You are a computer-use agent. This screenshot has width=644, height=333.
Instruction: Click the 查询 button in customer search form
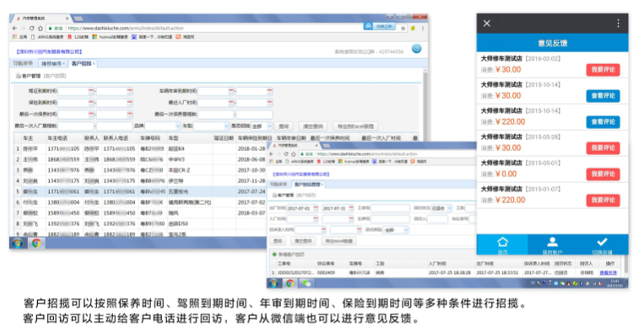pos(284,126)
